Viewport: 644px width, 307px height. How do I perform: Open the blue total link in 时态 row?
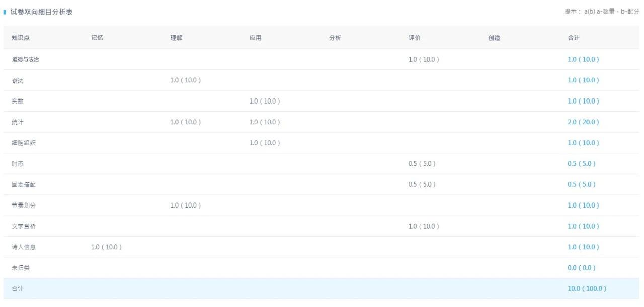(581, 164)
